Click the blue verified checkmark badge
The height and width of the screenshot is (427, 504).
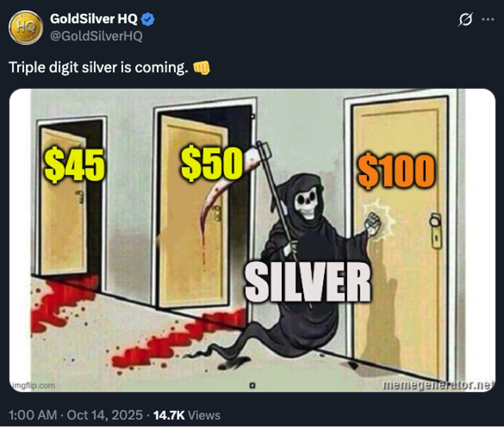148,20
